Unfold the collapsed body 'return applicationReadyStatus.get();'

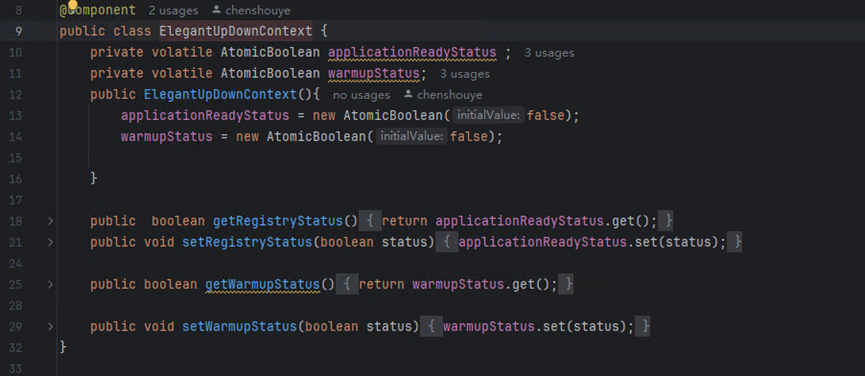coord(516,221)
